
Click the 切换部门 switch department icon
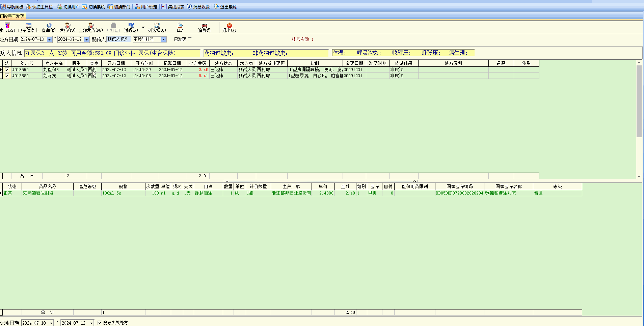point(110,7)
